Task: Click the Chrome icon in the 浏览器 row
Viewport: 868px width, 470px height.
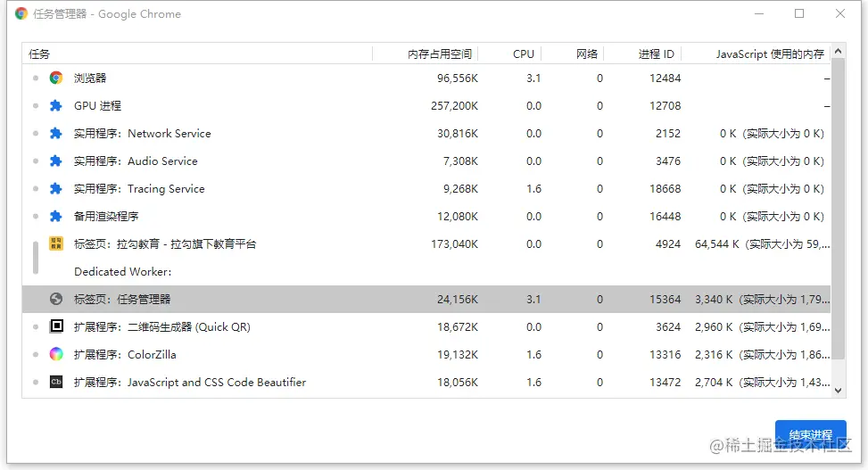Action: coord(56,78)
